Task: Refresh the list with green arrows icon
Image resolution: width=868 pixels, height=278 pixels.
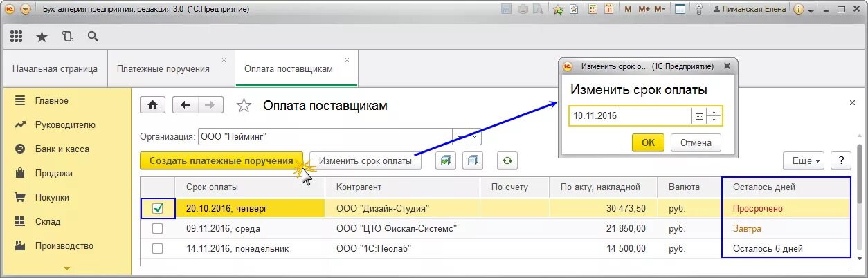Action: (x=507, y=160)
